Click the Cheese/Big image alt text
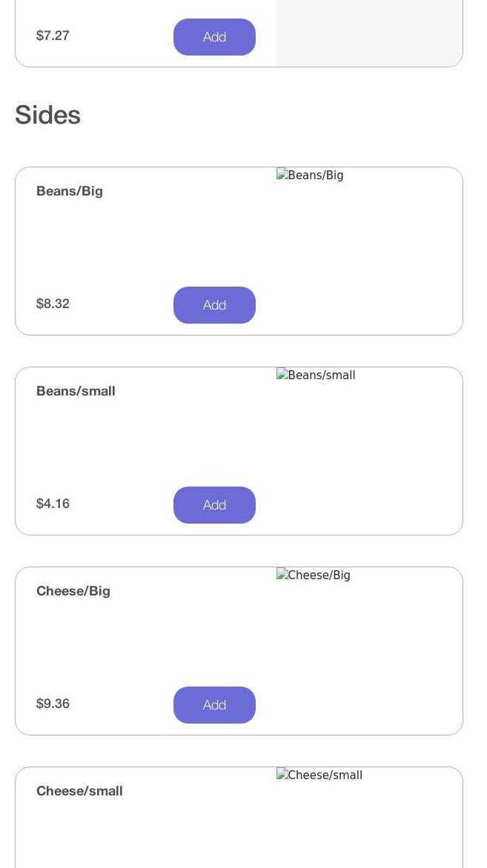 319,575
